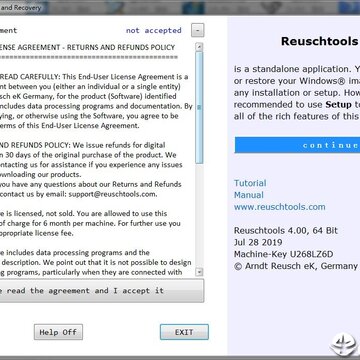
Task: Collapse the license agreement section with minus button
Action: (x=198, y=31)
